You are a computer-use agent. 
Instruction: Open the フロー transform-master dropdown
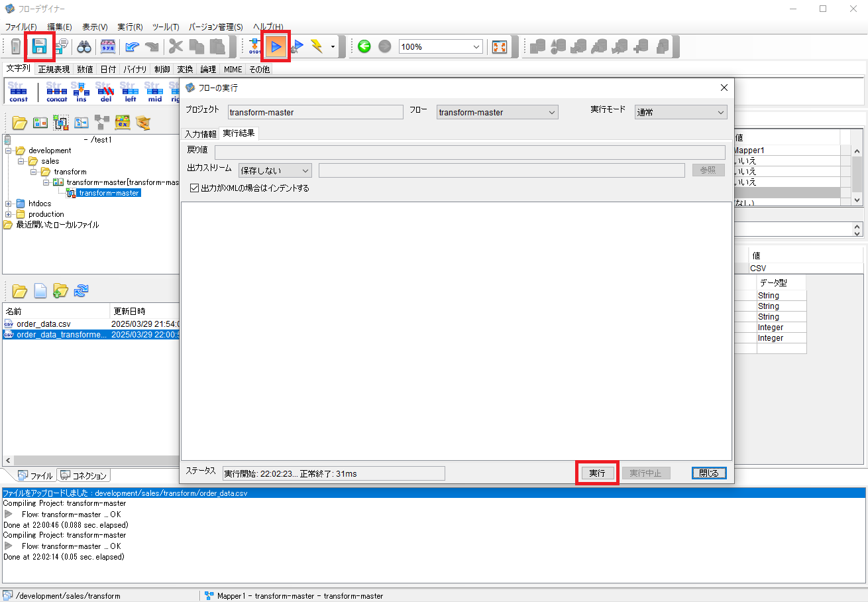click(x=497, y=112)
